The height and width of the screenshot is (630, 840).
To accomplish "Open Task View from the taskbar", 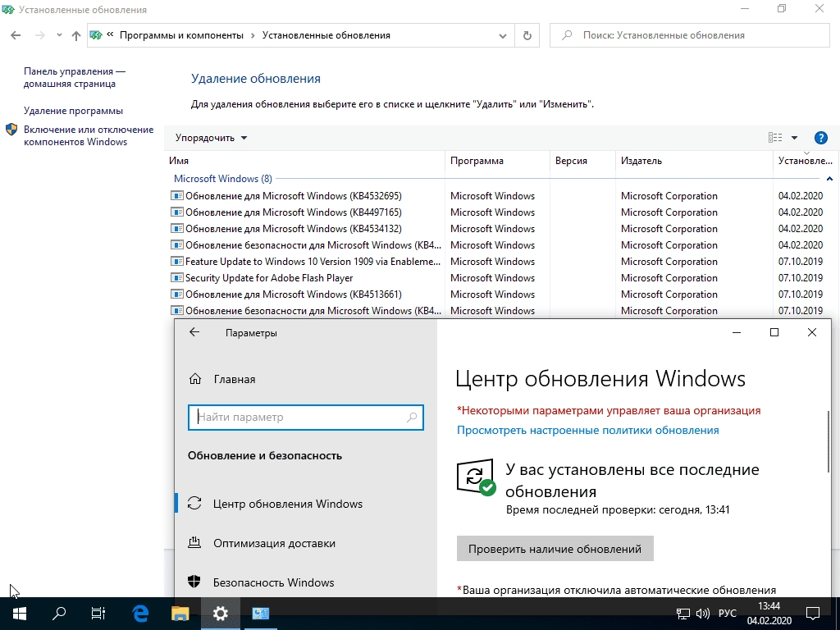I will coord(98,614).
